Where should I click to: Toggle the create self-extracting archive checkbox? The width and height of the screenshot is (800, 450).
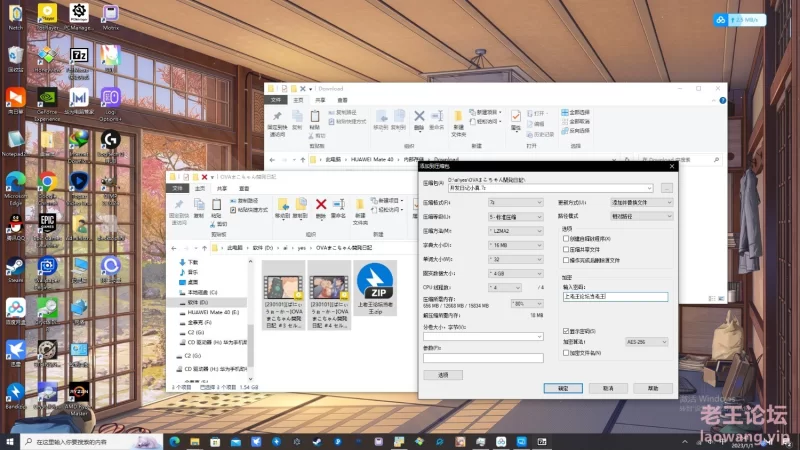pyautogui.click(x=566, y=238)
